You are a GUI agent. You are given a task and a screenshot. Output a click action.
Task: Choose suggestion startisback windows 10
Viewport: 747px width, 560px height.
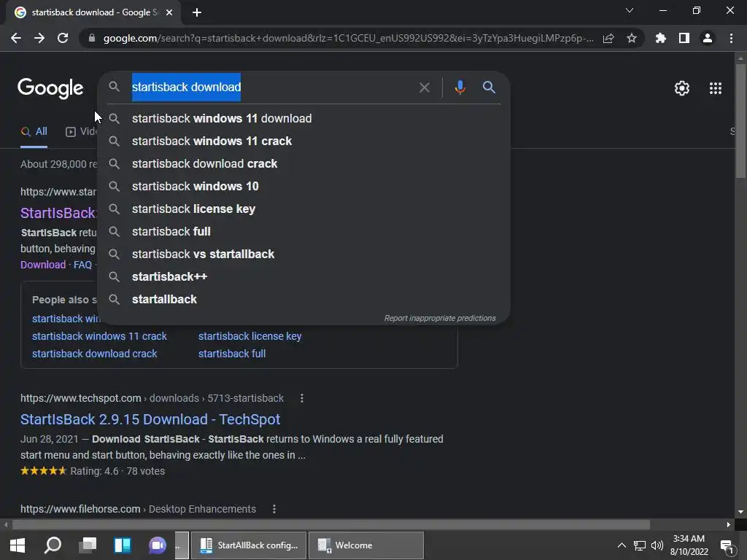[303, 186]
